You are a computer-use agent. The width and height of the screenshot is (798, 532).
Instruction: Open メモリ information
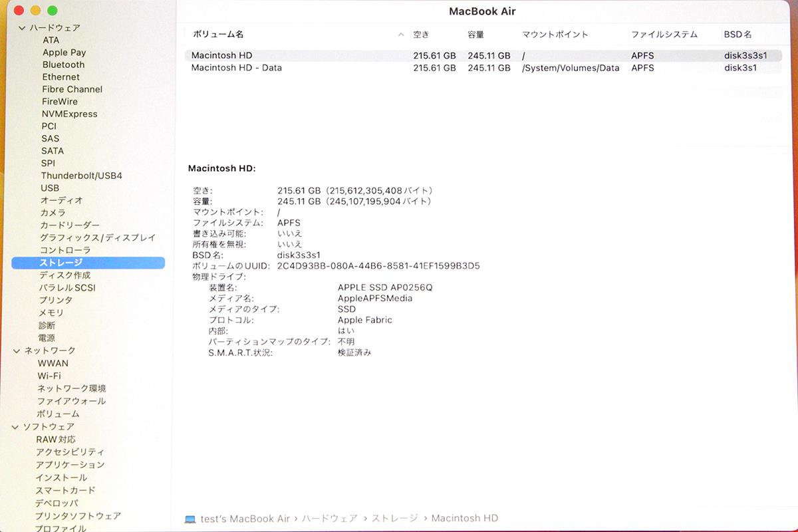click(51, 313)
